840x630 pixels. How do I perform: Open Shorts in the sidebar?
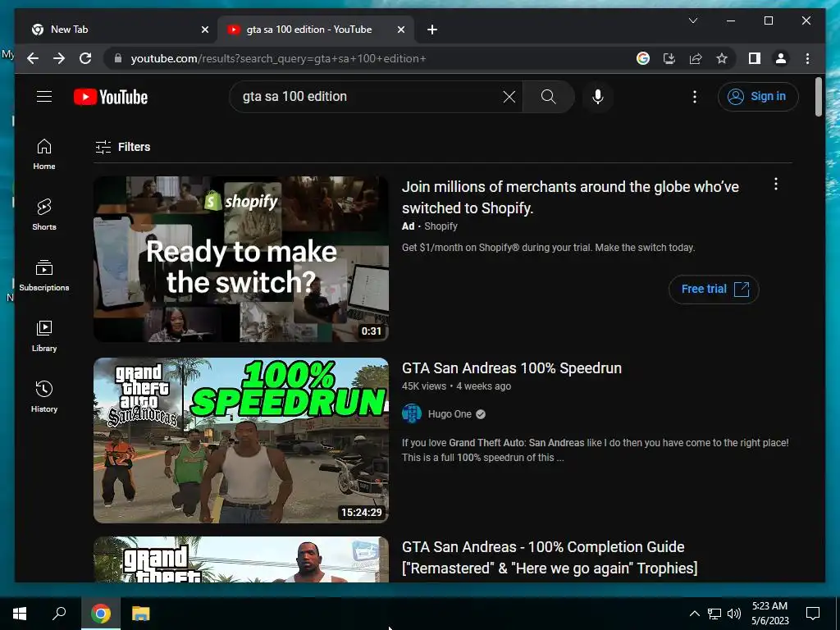(44, 215)
